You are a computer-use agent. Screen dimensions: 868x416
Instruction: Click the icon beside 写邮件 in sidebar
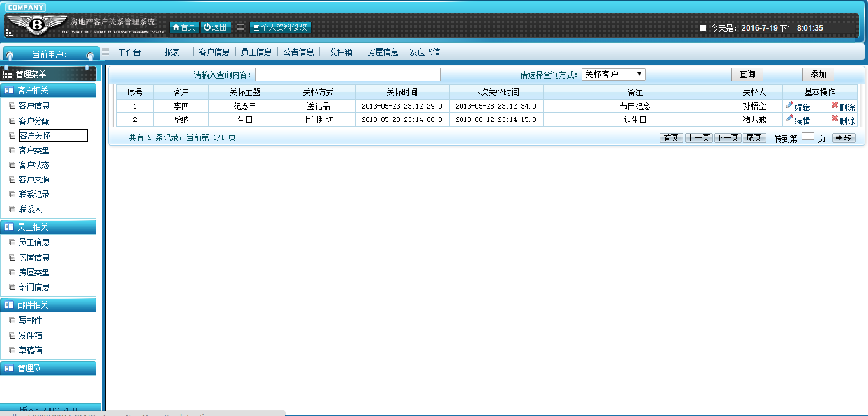(x=12, y=320)
